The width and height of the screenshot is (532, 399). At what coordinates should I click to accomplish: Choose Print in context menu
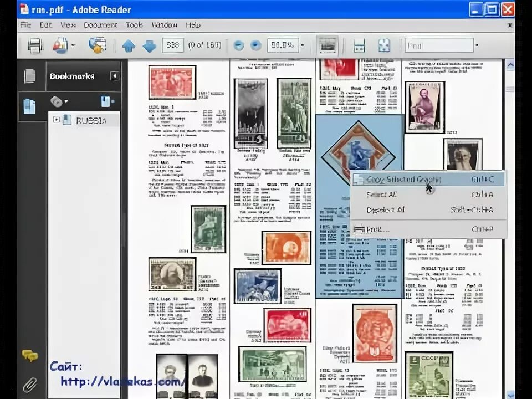(428, 229)
